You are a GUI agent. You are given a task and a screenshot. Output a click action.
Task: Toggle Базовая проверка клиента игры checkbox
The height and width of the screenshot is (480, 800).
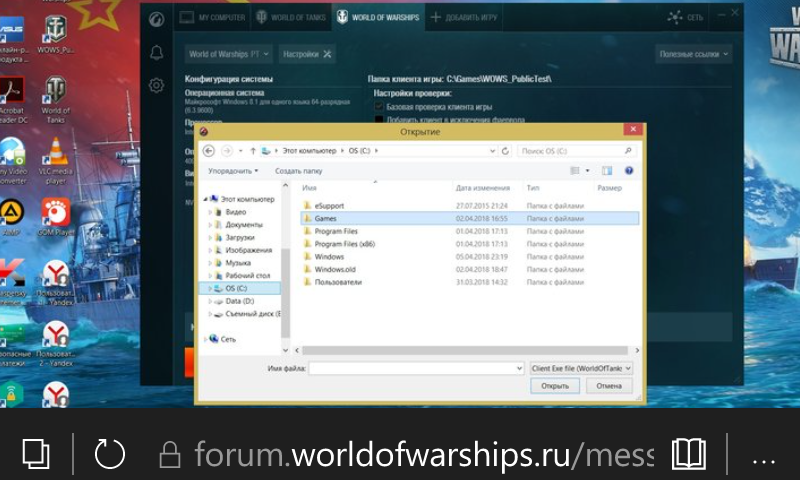(x=379, y=107)
